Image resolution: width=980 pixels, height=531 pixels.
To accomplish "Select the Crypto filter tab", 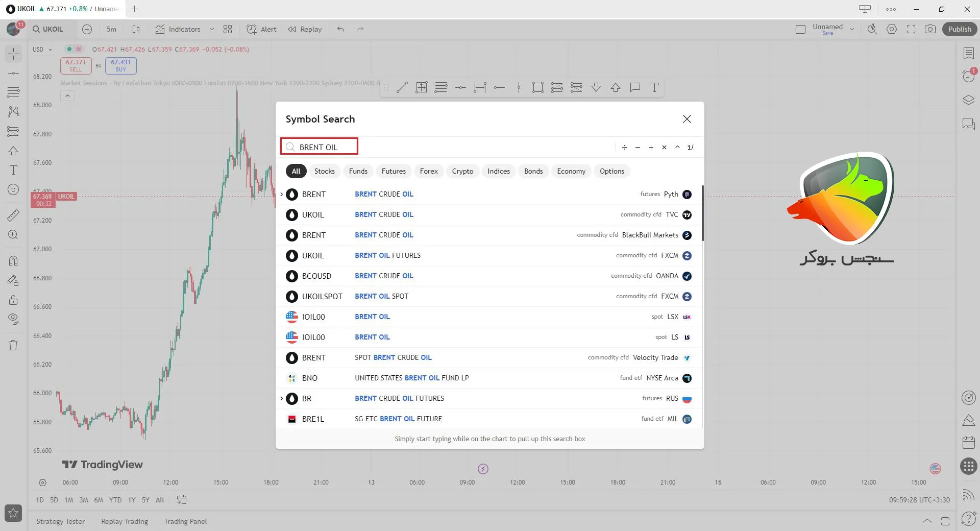I will tap(462, 171).
